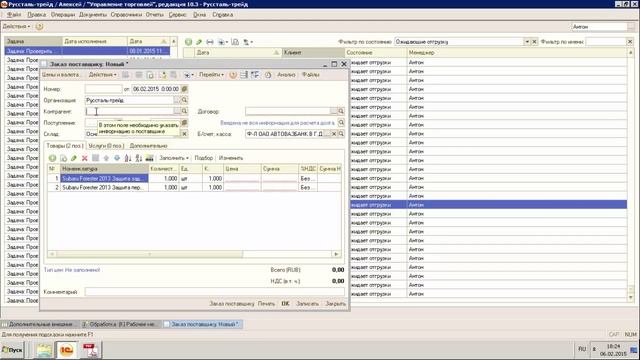Open the file explorer icon on the taskbar
Screen dimensions: 640x360
coord(44,350)
